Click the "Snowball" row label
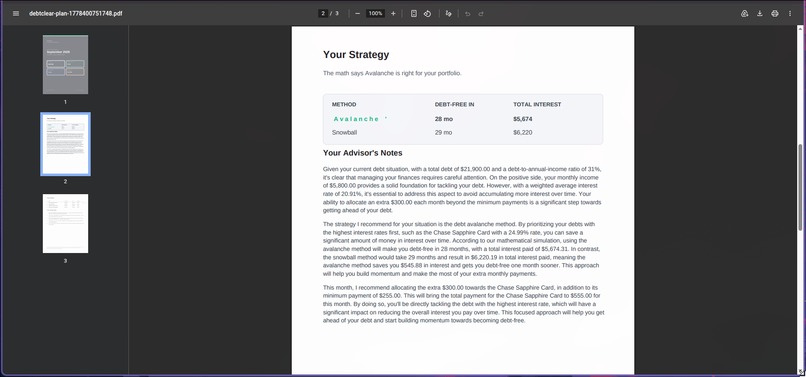806x377 pixels. coord(344,132)
